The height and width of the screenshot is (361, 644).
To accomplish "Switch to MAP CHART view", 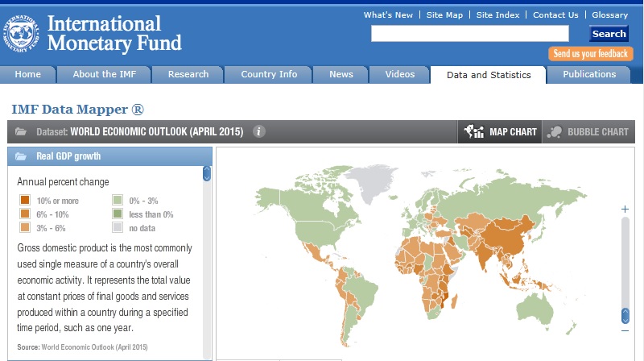I will pyautogui.click(x=500, y=131).
